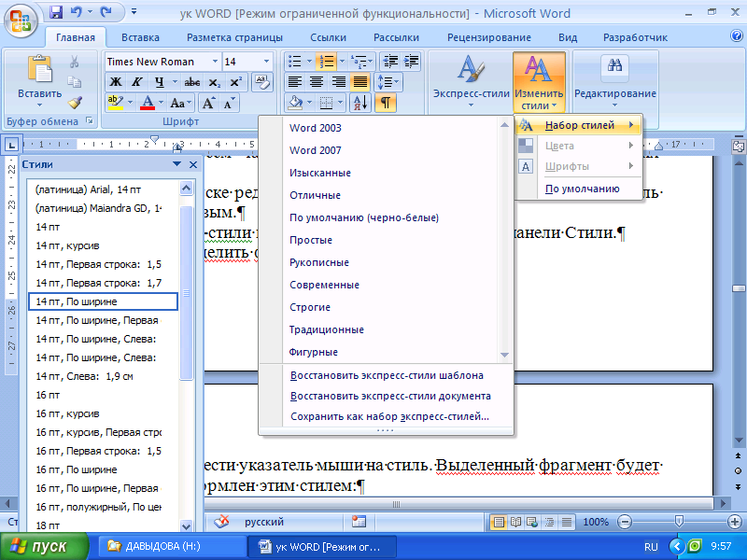Expand the Change Styles menu button

click(x=539, y=81)
